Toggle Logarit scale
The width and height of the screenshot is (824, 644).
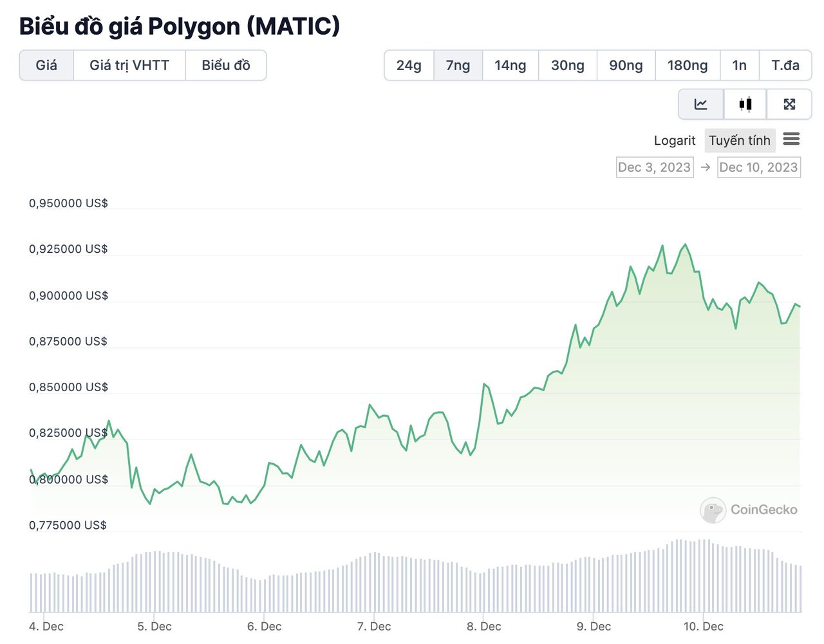pos(675,140)
